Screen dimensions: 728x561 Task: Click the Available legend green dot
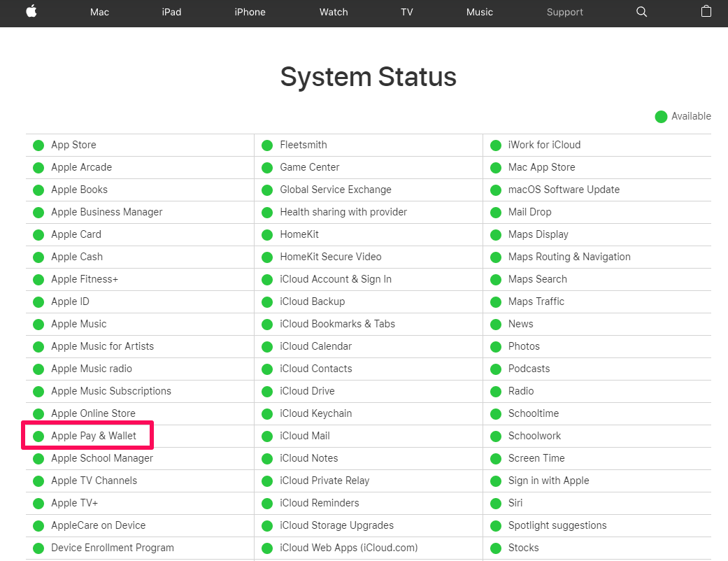coord(661,117)
